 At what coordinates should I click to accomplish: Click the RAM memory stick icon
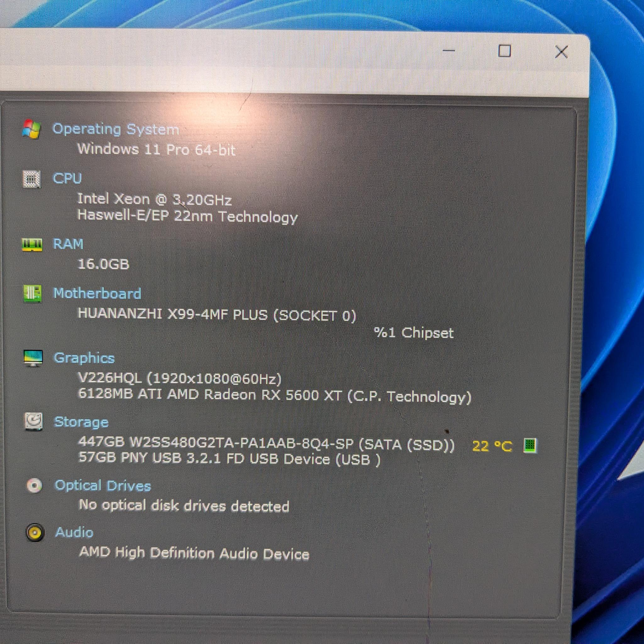pos(32,245)
